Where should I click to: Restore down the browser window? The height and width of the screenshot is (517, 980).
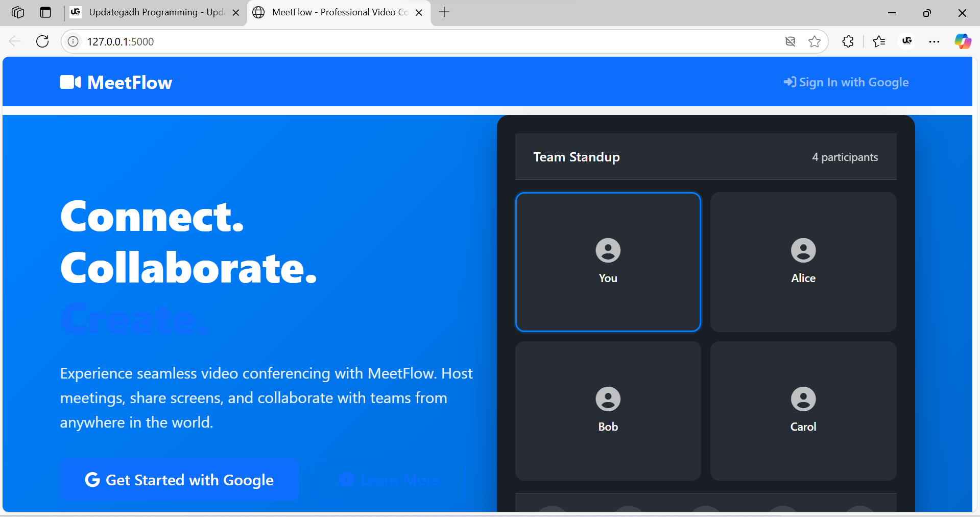(x=927, y=13)
